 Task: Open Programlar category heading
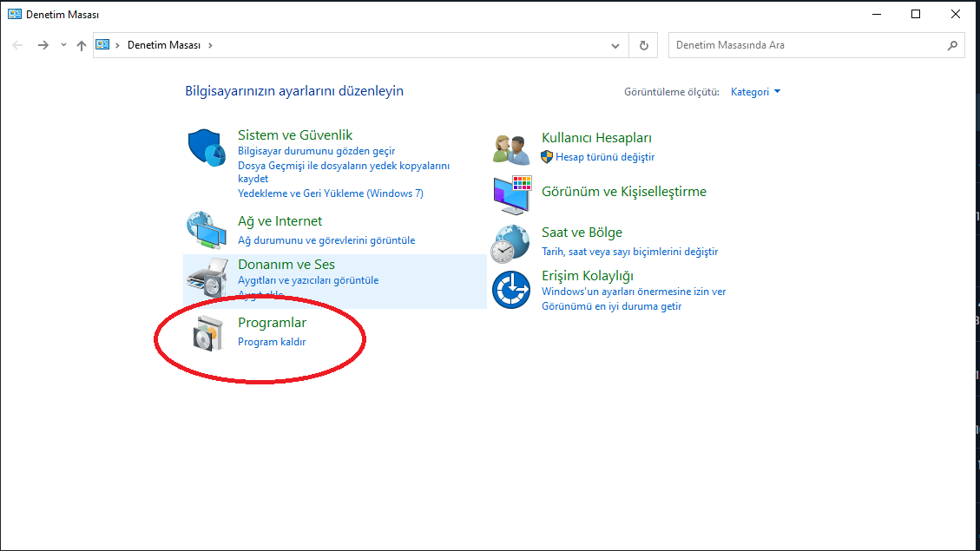click(x=272, y=322)
